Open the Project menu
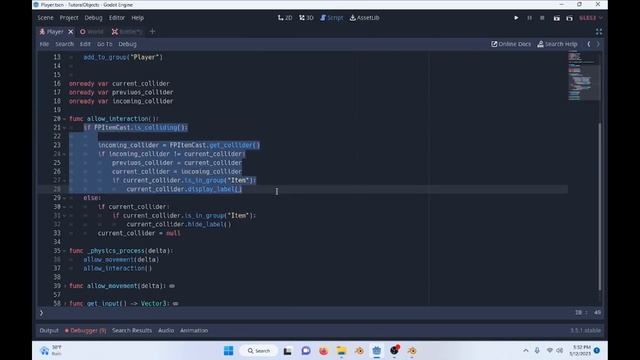 tap(69, 18)
